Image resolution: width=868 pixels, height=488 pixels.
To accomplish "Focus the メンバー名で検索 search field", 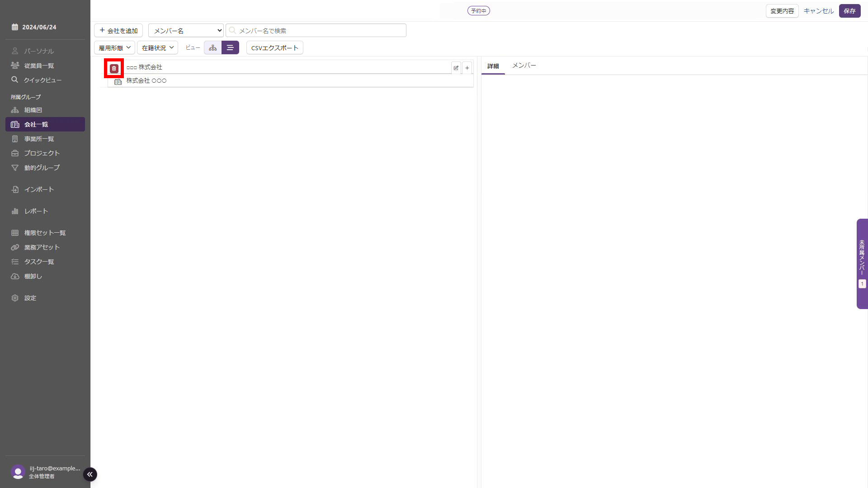I will (x=316, y=30).
